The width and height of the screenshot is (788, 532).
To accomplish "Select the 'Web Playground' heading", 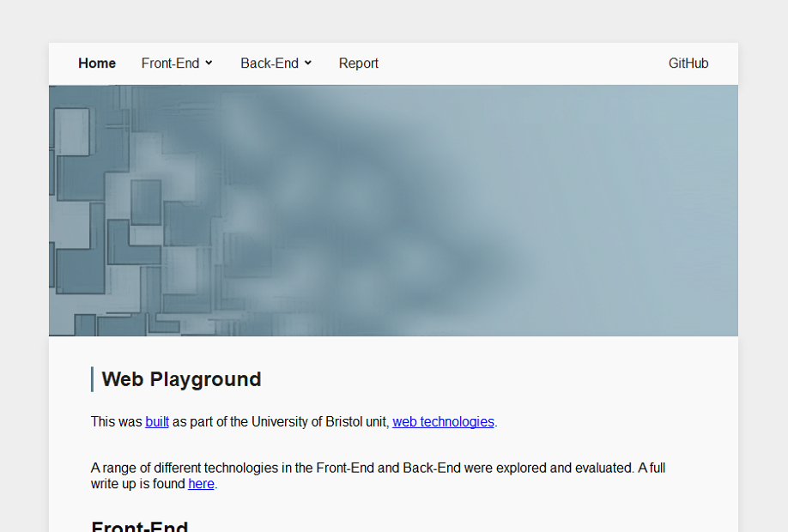I will point(181,379).
